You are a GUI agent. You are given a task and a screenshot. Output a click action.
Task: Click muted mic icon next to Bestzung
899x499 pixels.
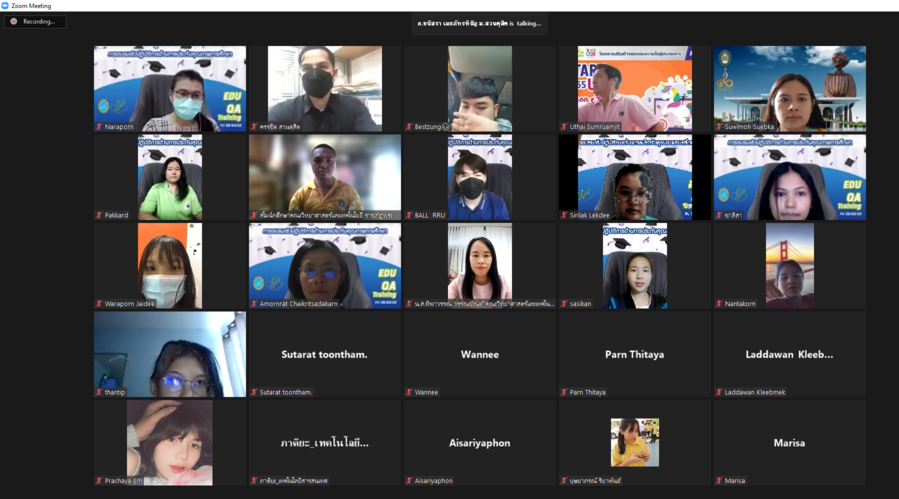pyautogui.click(x=409, y=127)
